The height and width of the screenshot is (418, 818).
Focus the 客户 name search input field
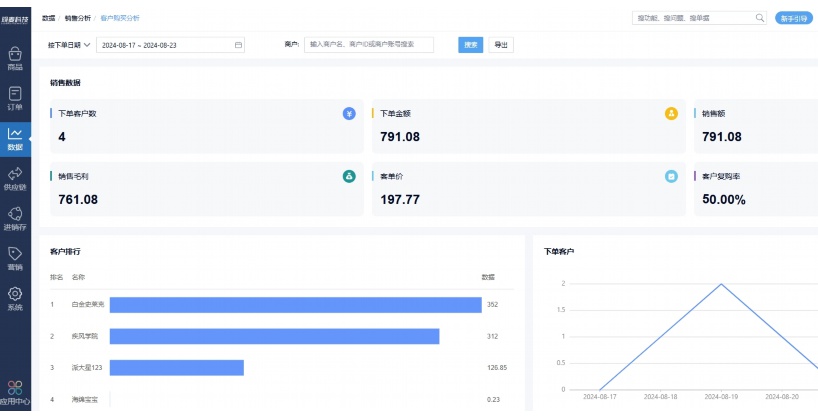tap(369, 45)
